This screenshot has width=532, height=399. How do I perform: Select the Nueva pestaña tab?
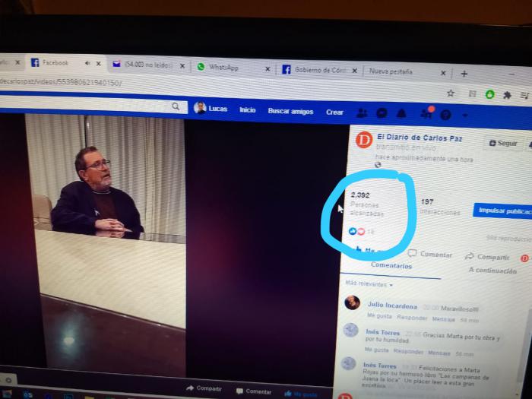click(391, 71)
